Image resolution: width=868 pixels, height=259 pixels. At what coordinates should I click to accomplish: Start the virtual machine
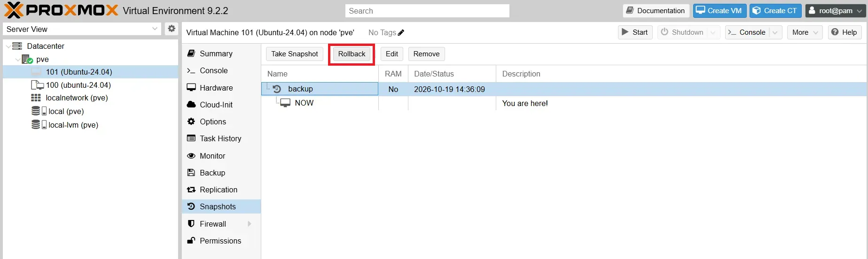pos(635,32)
